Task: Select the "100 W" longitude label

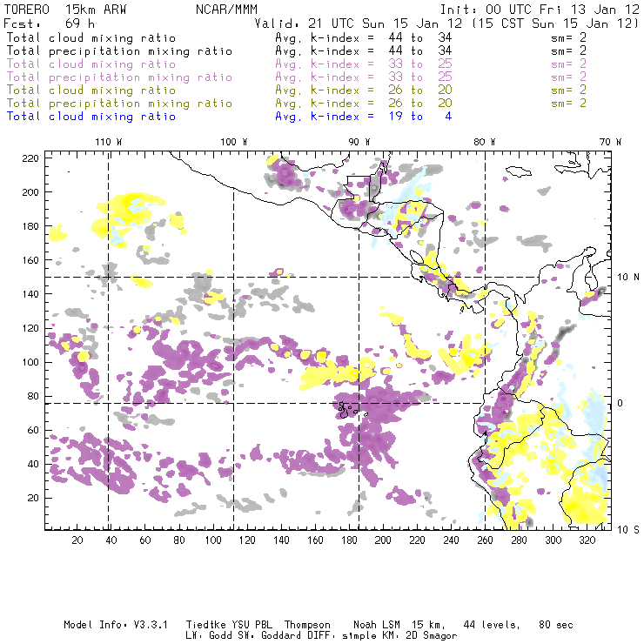Action: click(234, 142)
